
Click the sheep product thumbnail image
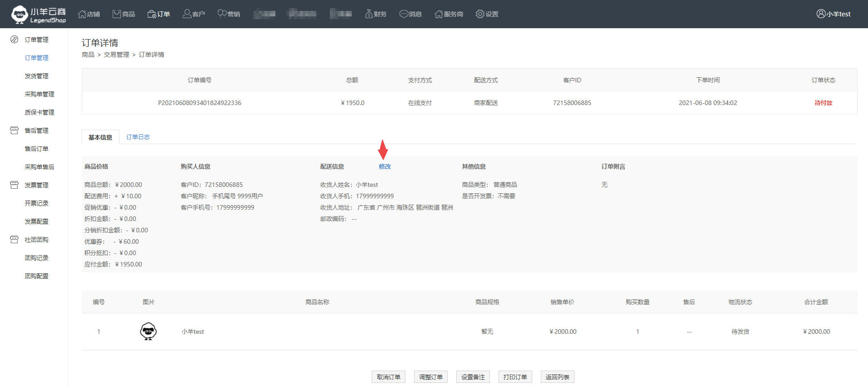(148, 332)
